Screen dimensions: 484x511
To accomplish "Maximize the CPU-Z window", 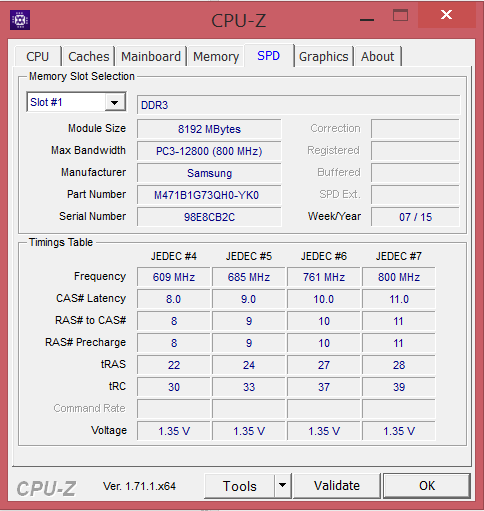I will tap(400, 16).
